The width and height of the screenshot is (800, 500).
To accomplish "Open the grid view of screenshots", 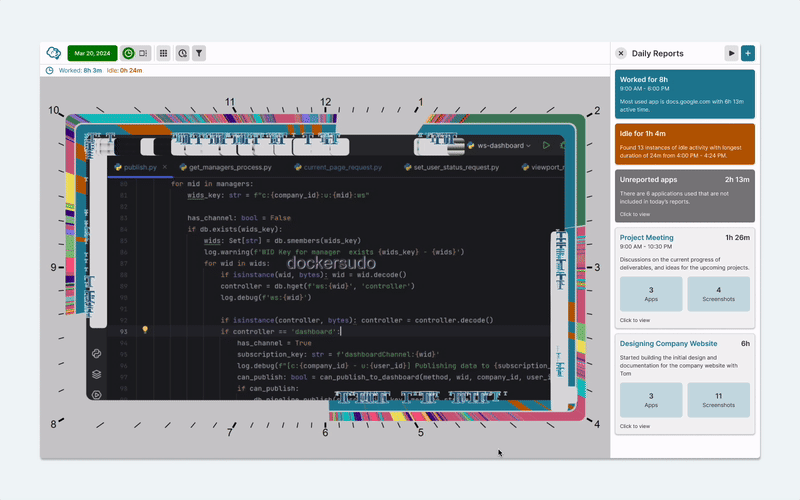I will pos(163,53).
